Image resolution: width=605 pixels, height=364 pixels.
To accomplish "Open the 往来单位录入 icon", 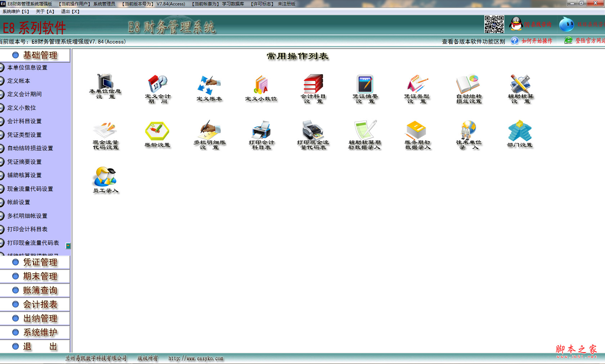I will [469, 135].
